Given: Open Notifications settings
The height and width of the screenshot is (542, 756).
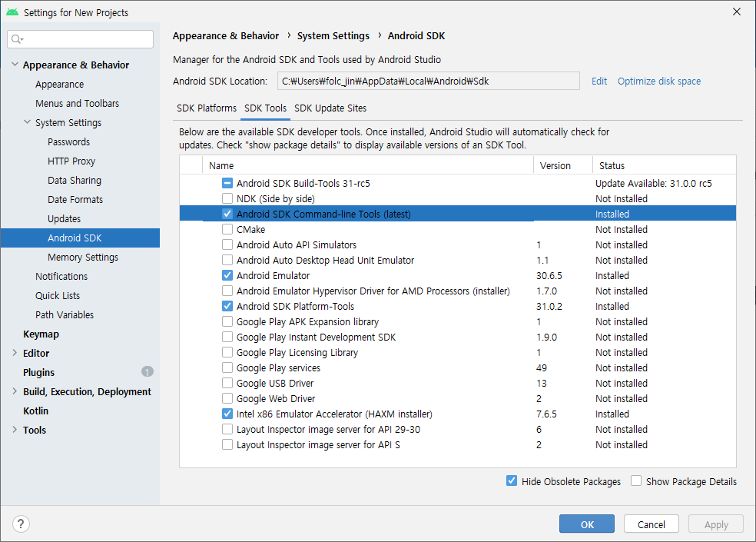Looking at the screenshot, I should [x=61, y=276].
